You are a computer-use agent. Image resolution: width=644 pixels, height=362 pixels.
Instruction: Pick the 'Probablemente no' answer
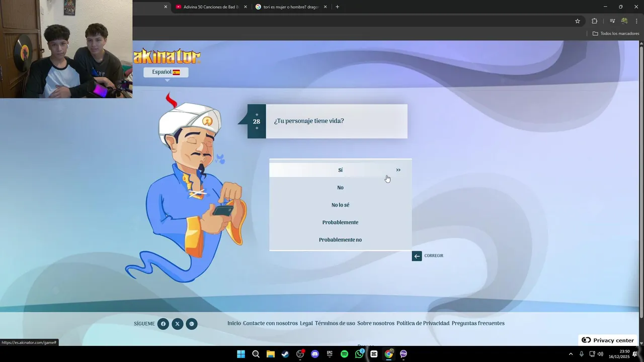coord(340,240)
